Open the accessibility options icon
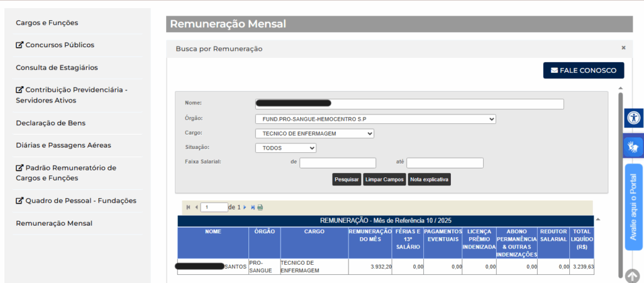 click(x=634, y=118)
